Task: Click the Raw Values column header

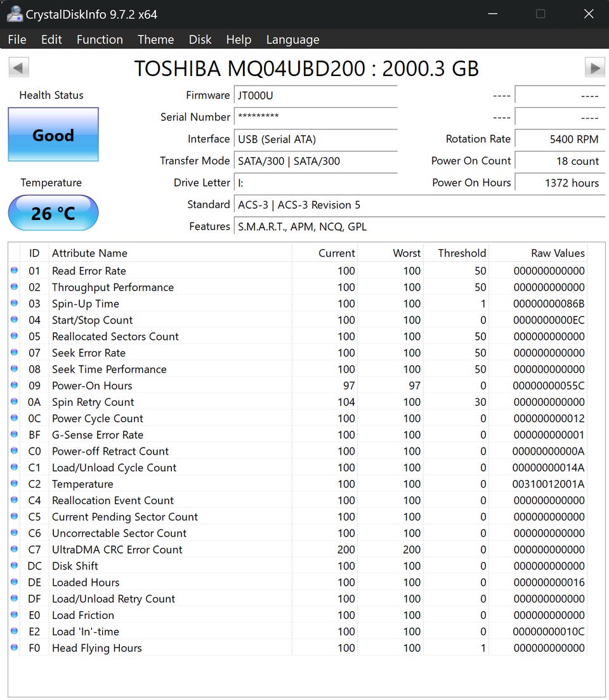Action: click(x=538, y=253)
